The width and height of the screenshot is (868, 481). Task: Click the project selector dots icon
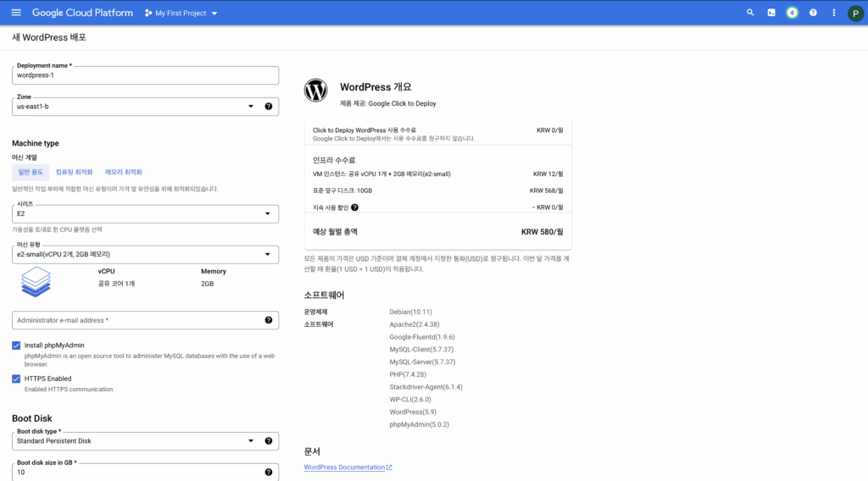pos(148,13)
